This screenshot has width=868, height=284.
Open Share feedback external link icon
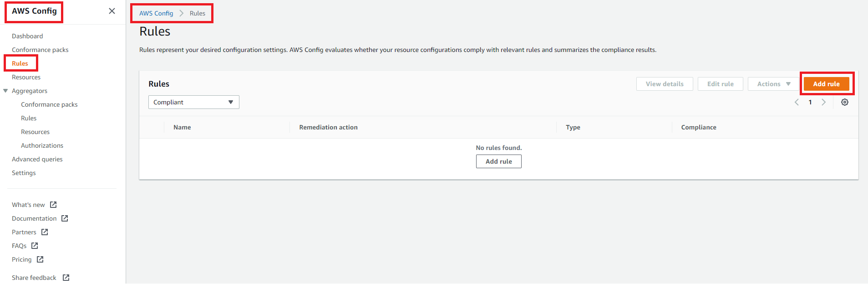tap(66, 278)
